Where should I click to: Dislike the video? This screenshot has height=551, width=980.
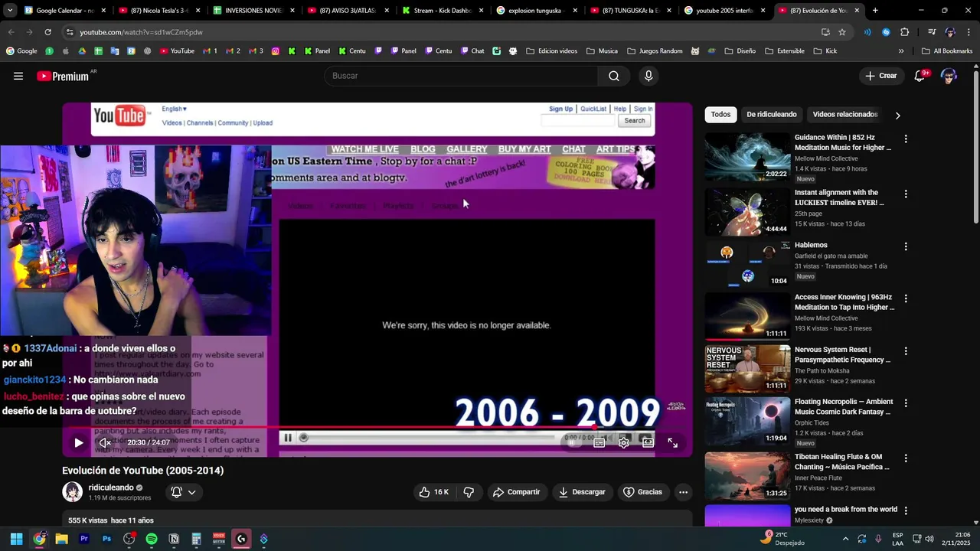[469, 492]
